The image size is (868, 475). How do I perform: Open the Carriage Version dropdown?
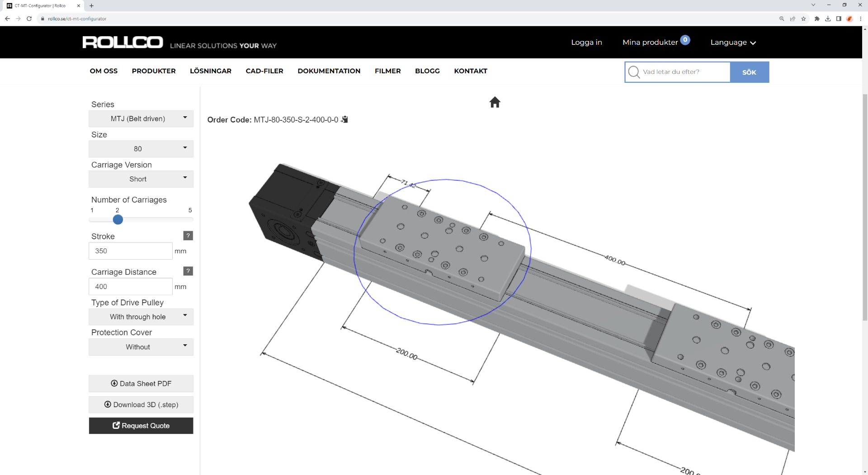coord(141,179)
